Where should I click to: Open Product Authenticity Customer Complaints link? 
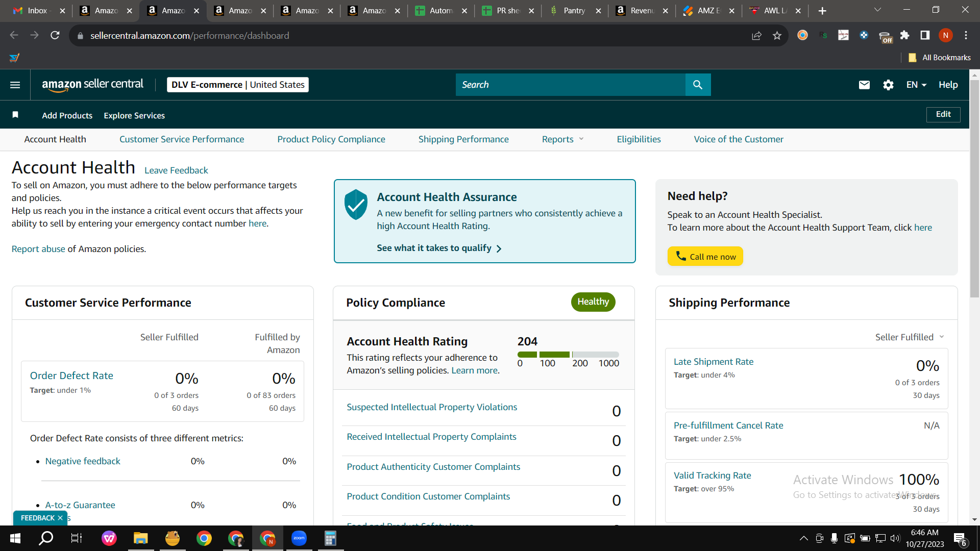(x=433, y=467)
